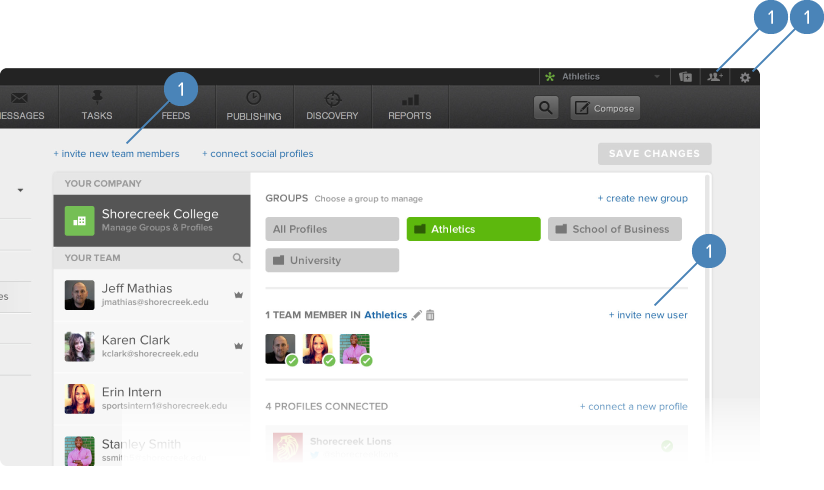
Task: Click the pencil edit icon beside Athletics
Action: click(x=417, y=315)
